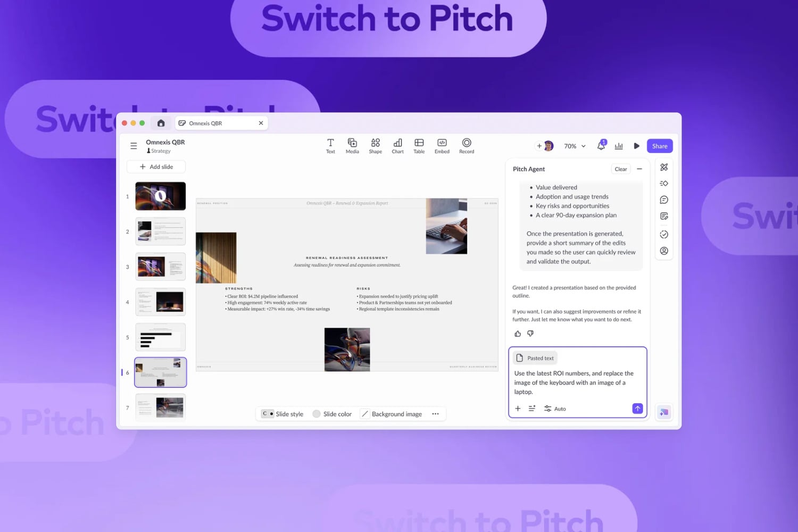Click the Share button

660,146
